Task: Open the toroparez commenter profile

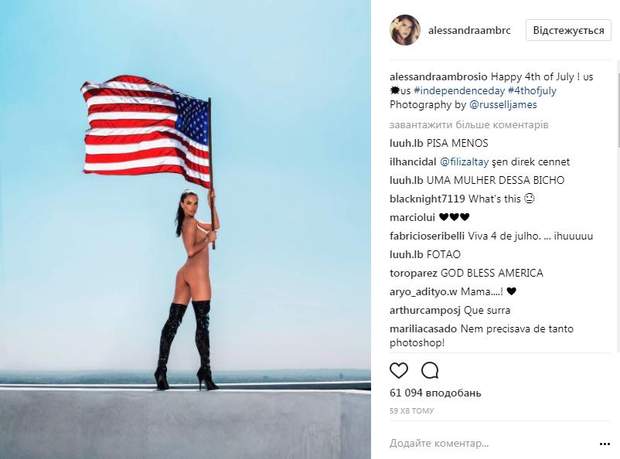Action: click(413, 273)
